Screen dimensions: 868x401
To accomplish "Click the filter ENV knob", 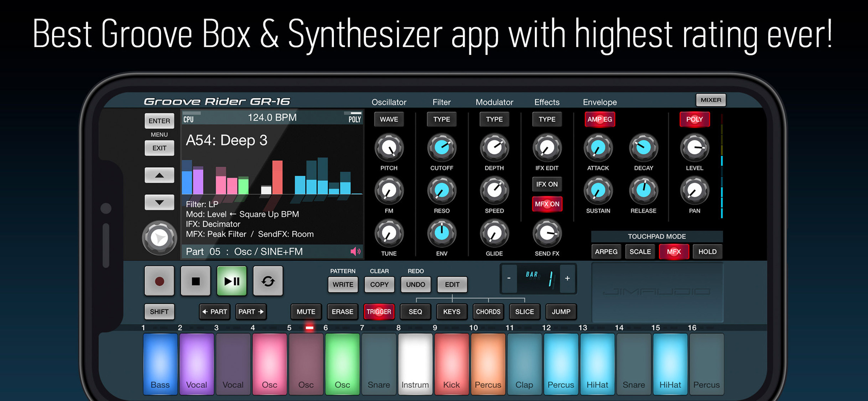I will [441, 233].
